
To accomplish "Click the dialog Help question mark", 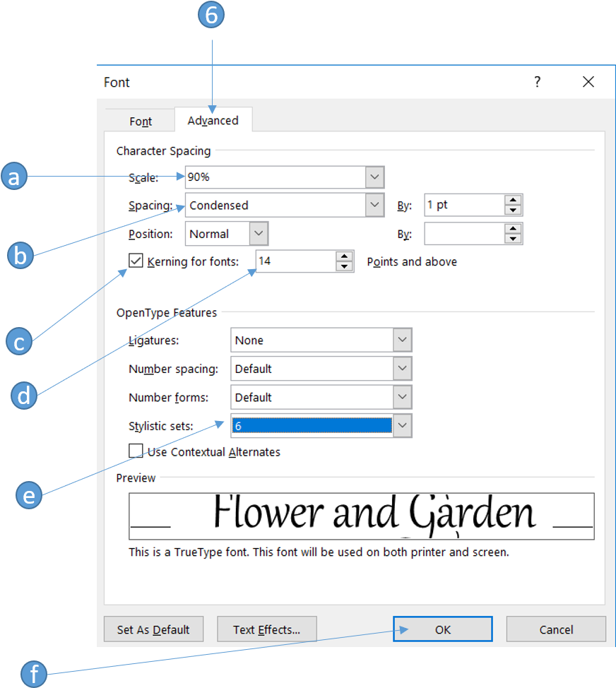I will (537, 82).
